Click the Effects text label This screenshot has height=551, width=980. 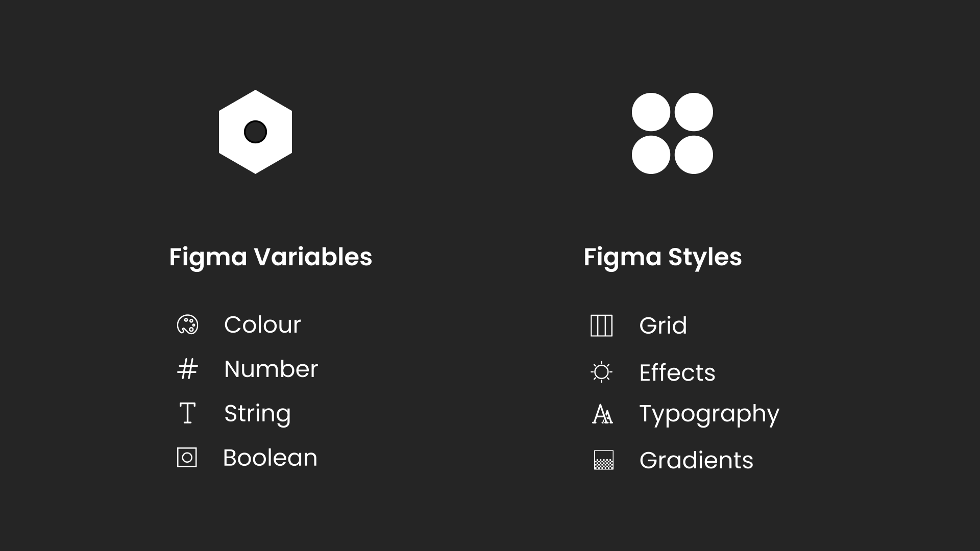677,372
